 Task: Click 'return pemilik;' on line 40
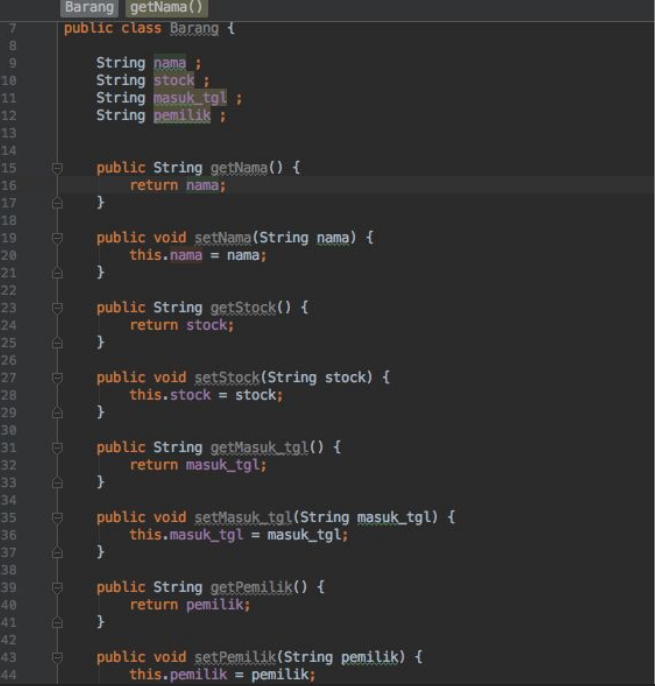point(190,605)
